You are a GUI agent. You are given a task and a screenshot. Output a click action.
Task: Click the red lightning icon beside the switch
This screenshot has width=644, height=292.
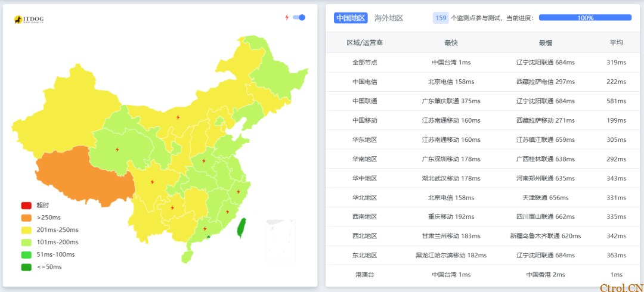coord(287,17)
